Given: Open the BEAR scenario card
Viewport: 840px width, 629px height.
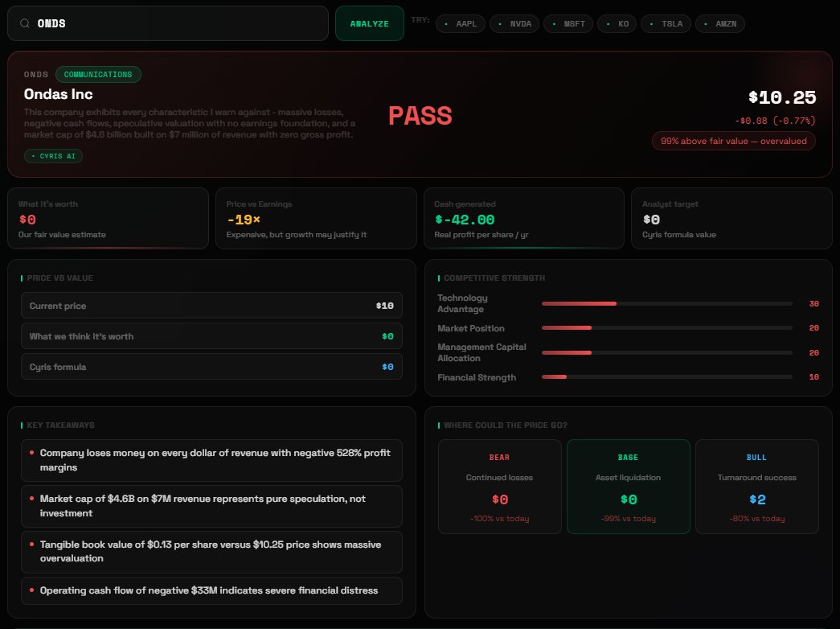Looking at the screenshot, I should [x=500, y=487].
